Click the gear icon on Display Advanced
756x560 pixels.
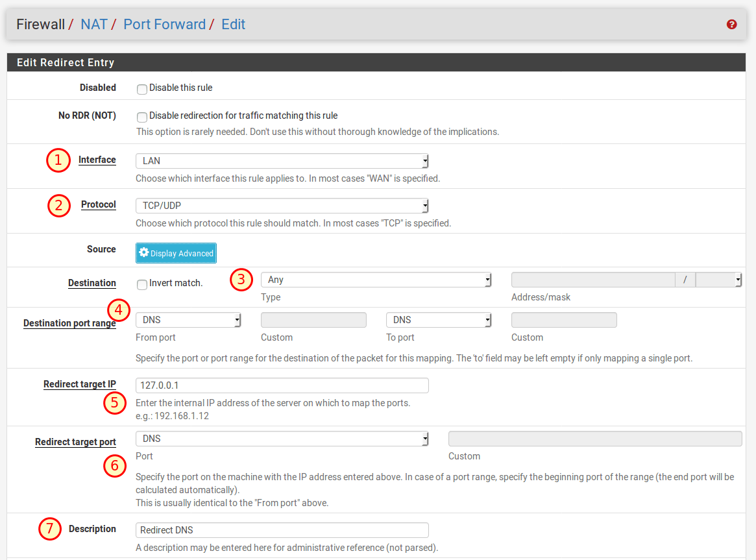click(x=144, y=253)
